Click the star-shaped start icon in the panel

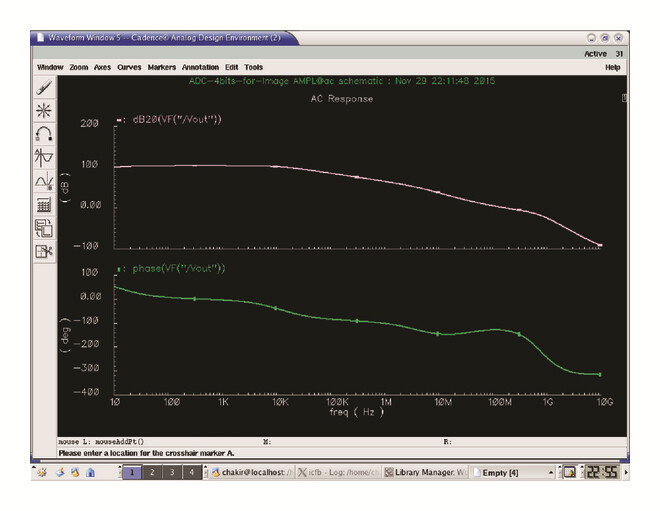42,472
